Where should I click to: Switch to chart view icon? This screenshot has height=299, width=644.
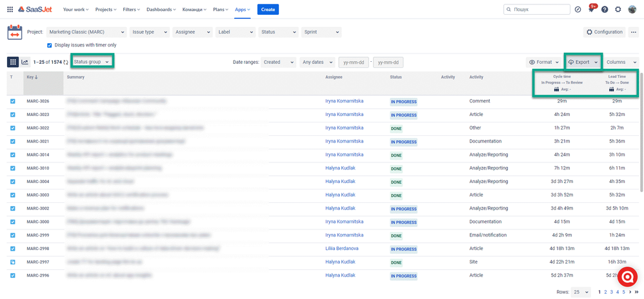25,62
